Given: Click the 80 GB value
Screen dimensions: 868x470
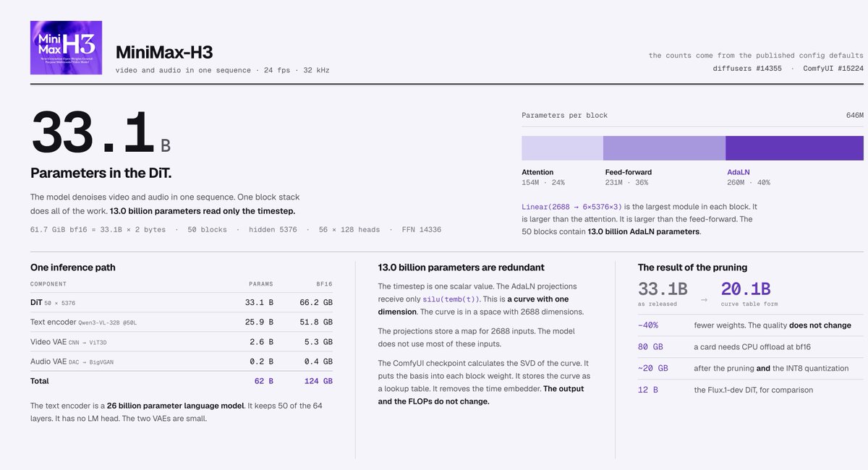Looking at the screenshot, I should point(649,347).
